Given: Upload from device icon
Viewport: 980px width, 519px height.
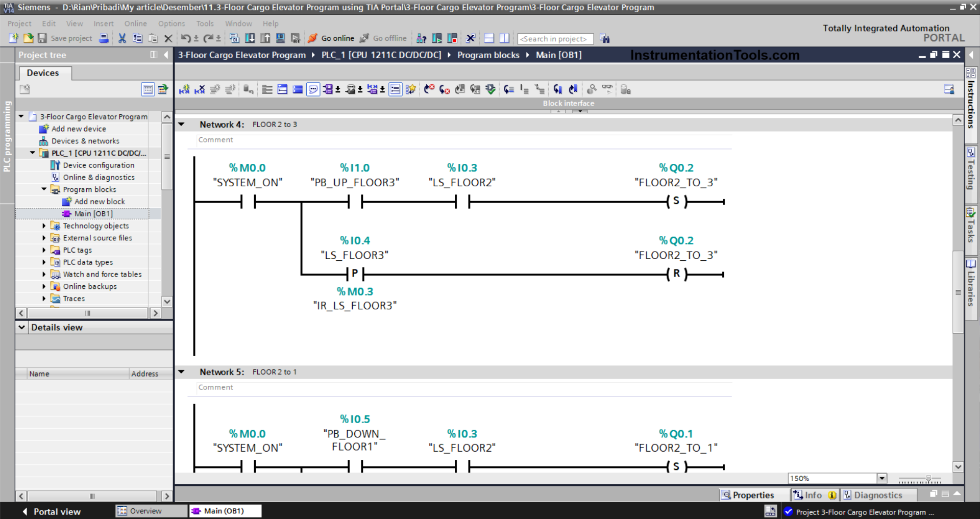Looking at the screenshot, I should (x=265, y=38).
